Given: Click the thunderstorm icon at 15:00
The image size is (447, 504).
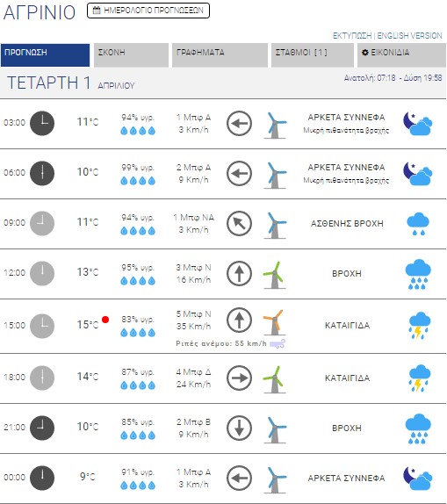Looking at the screenshot, I should [419, 325].
